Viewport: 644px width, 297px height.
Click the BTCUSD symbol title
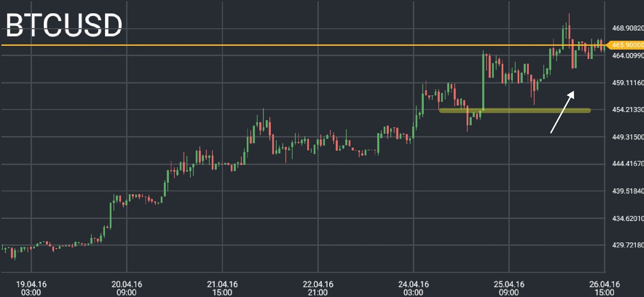click(64, 25)
